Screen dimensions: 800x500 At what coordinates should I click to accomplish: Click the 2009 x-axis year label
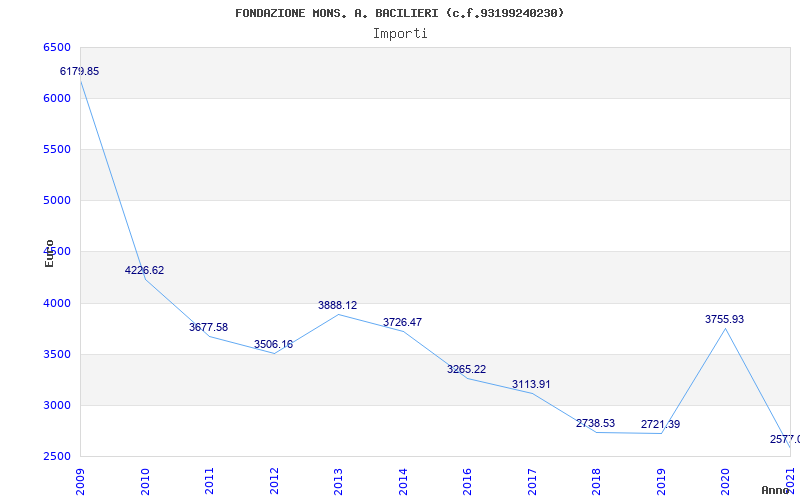(x=80, y=482)
